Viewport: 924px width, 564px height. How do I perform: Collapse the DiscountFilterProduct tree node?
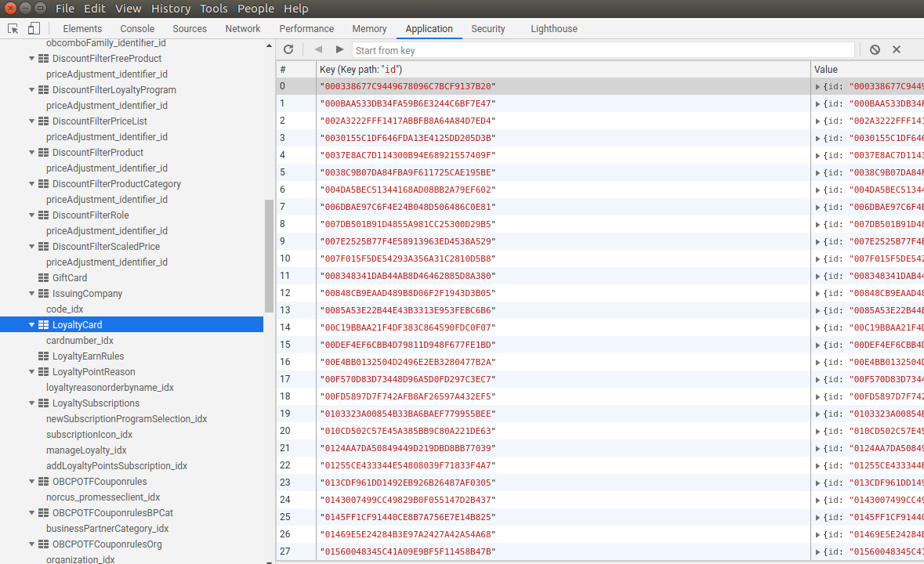coord(32,153)
